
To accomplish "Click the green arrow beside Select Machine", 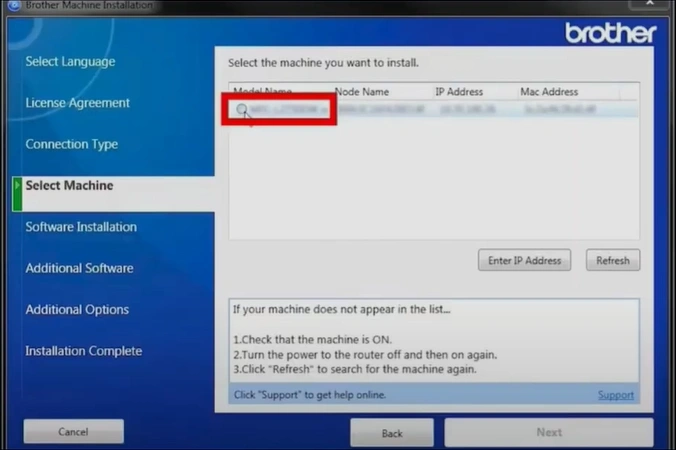I will pyautogui.click(x=17, y=186).
